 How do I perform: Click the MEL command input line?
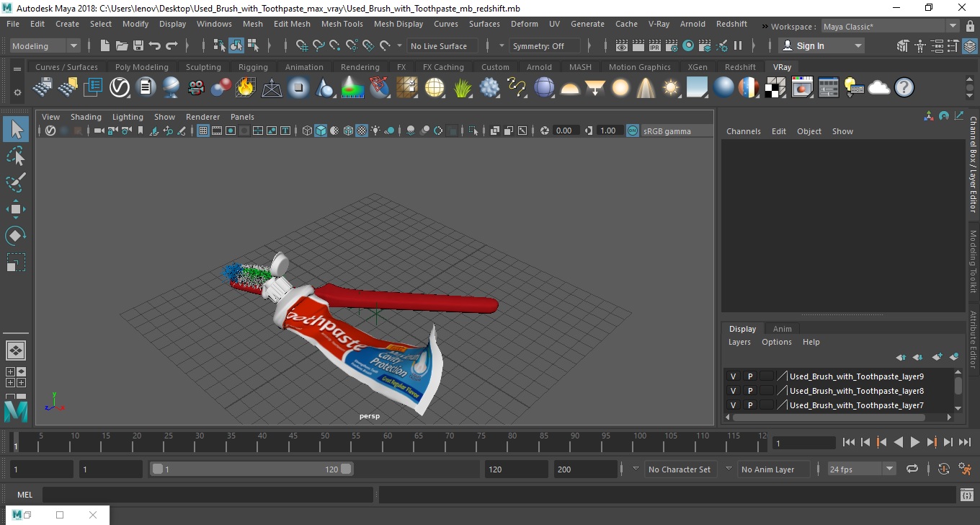208,495
